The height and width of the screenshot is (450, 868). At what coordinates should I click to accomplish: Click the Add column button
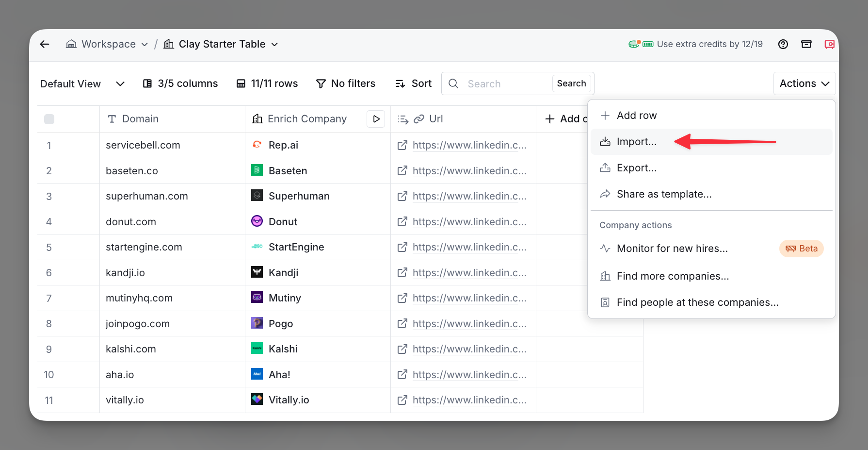tap(566, 119)
